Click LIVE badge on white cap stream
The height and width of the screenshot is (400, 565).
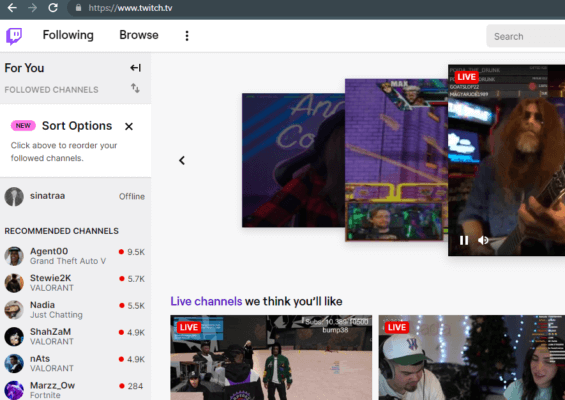[x=397, y=327]
